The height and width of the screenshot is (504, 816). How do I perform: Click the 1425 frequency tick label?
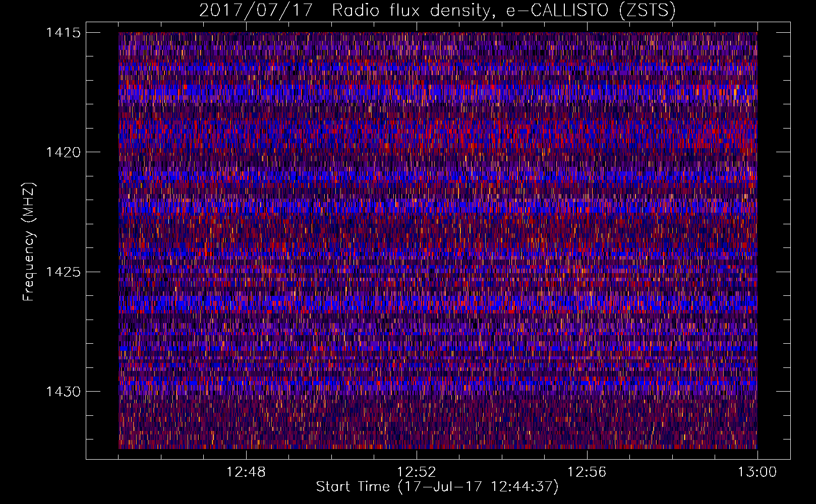63,272
